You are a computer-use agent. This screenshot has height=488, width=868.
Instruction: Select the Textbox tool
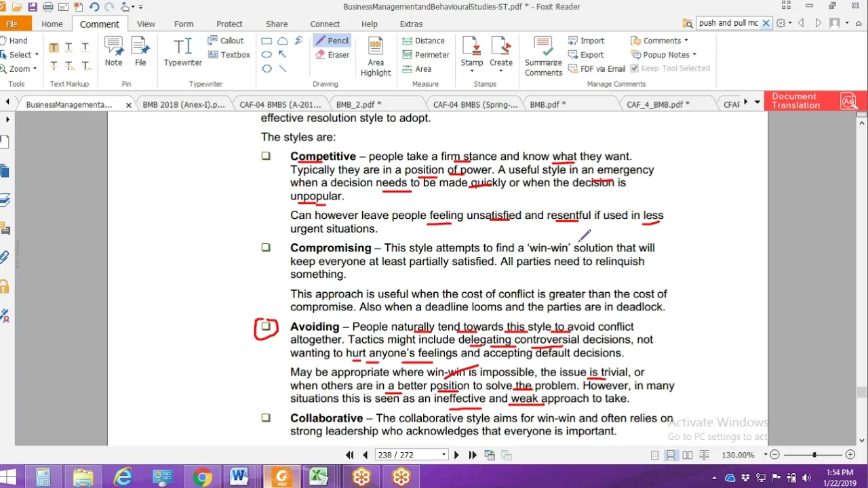(229, 55)
